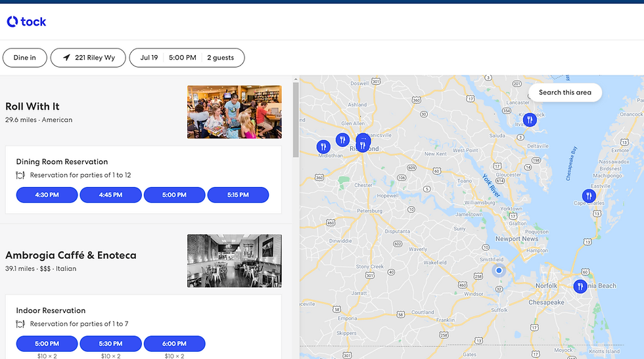Click Petersburg label on map
This screenshot has width=644, height=359.
coord(369,211)
